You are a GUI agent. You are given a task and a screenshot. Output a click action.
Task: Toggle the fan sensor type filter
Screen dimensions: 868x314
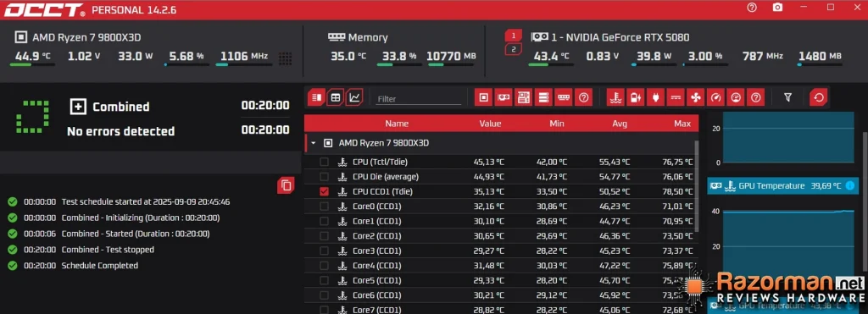[x=695, y=97]
